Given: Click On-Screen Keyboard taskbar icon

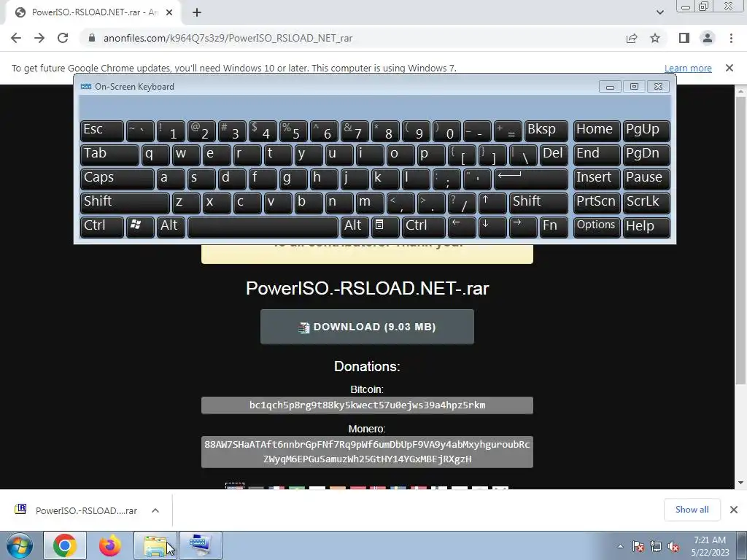Looking at the screenshot, I should (x=200, y=545).
